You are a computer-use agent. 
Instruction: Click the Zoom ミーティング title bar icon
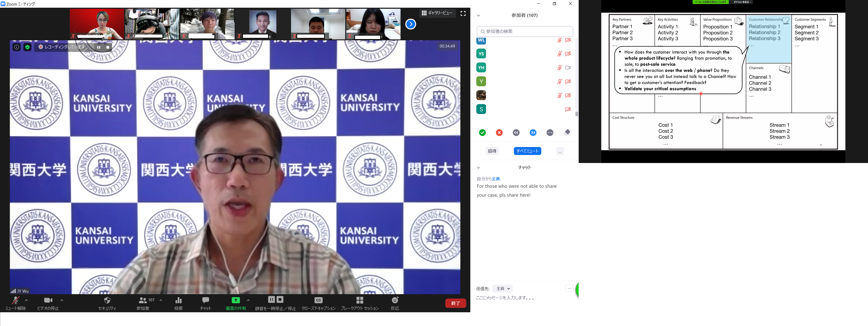tap(3, 4)
